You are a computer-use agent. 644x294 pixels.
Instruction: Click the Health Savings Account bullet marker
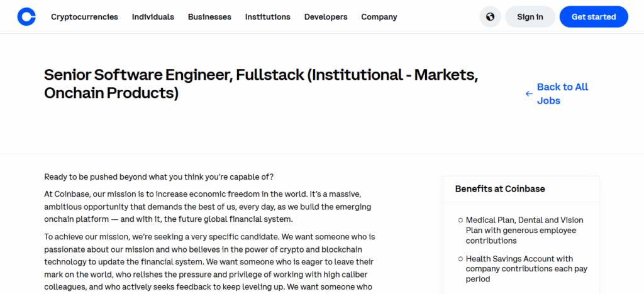tap(460, 259)
